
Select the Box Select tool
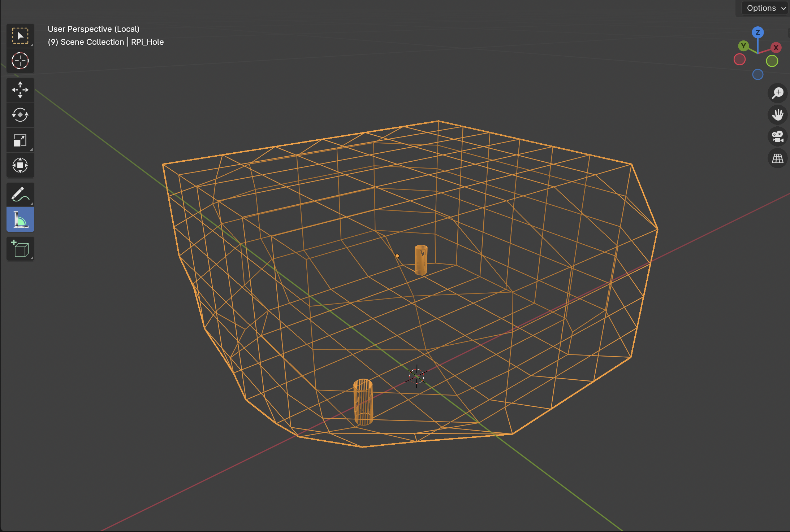point(20,35)
